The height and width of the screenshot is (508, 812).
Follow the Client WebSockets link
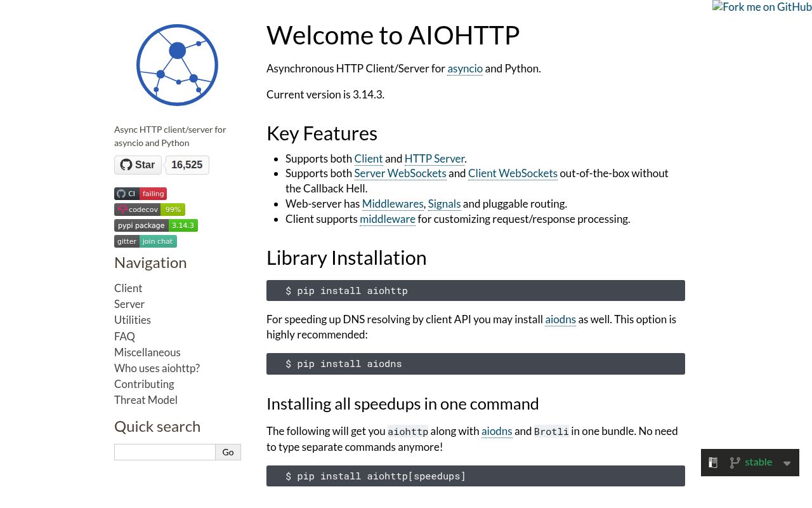513,173
